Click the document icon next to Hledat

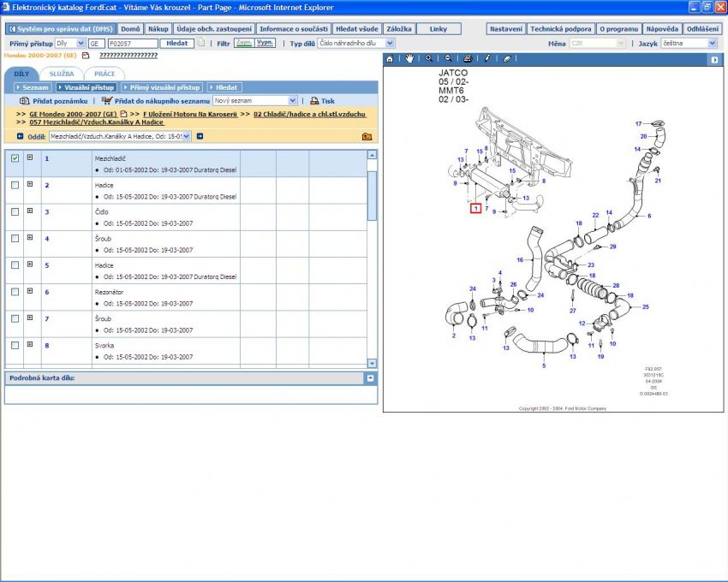click(201, 43)
